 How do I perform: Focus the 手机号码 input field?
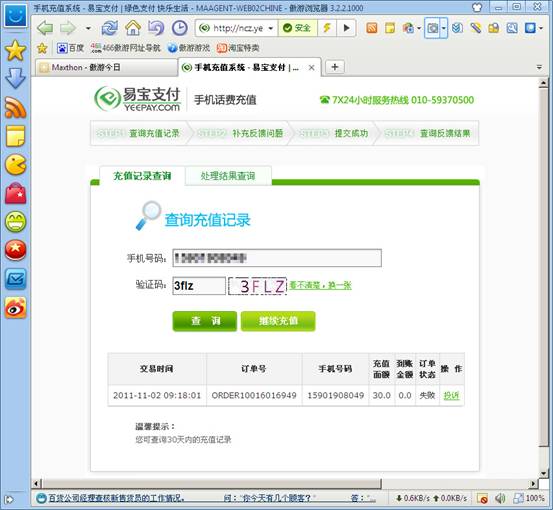pyautogui.click(x=277, y=258)
